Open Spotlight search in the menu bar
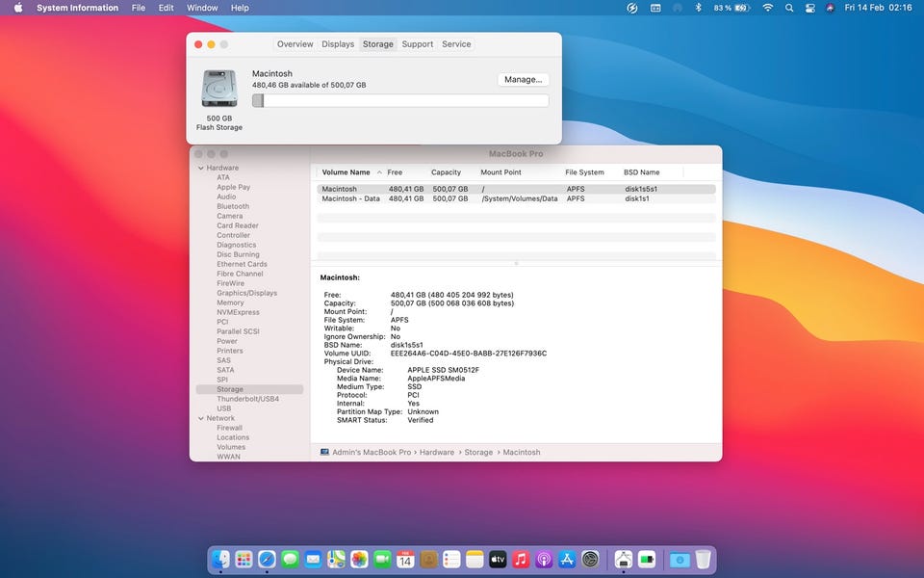This screenshot has width=924, height=578. [789, 8]
